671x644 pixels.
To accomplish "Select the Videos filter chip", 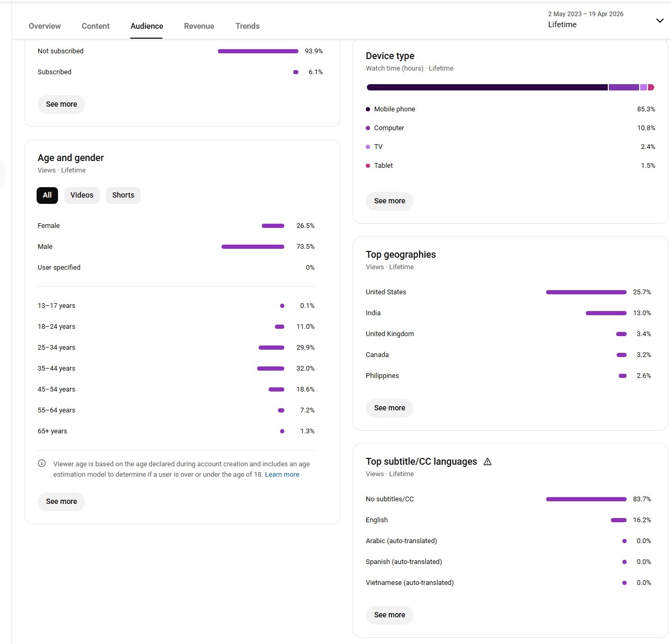I will click(x=82, y=195).
